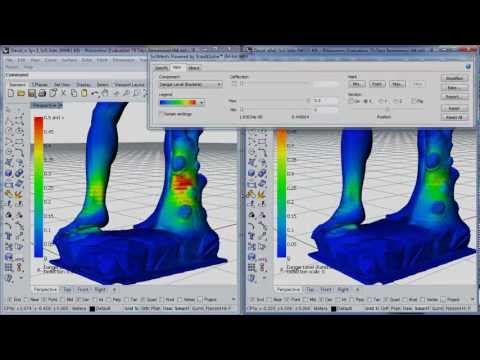Click Max value field showing 0.5
Screen dimensions: 480x360
325,100
